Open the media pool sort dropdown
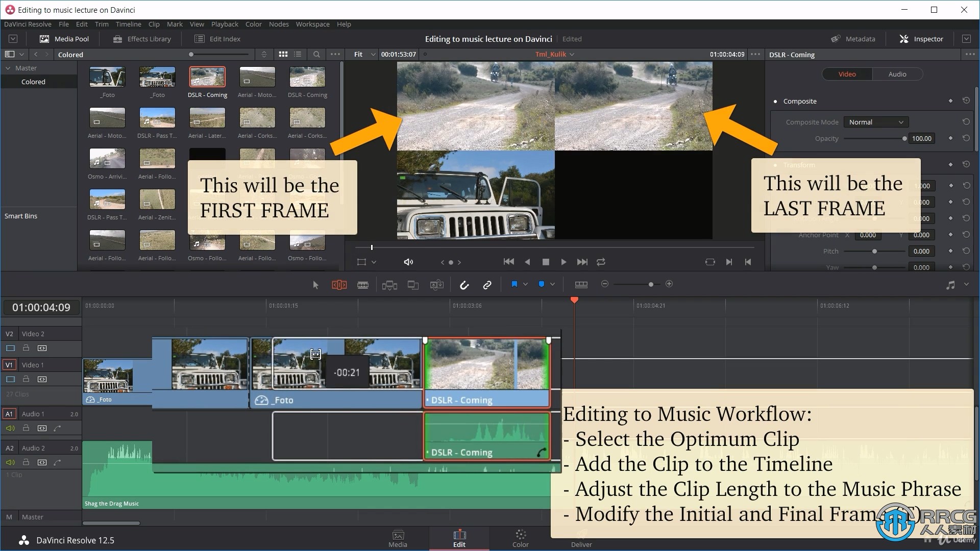This screenshot has height=551, width=980. coord(264,54)
